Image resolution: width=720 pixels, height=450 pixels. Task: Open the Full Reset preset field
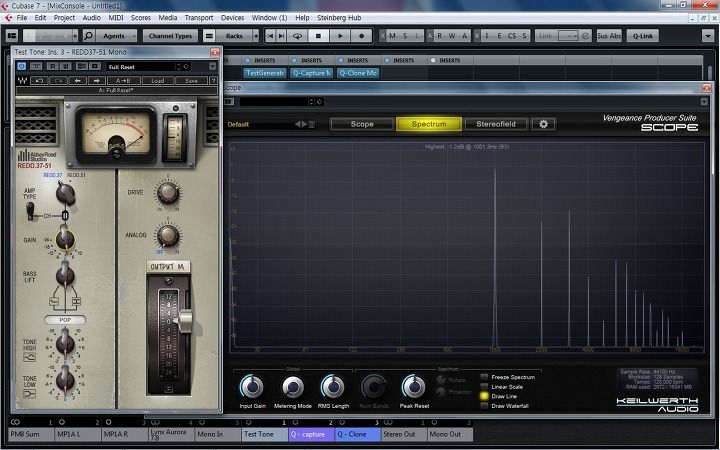point(141,67)
